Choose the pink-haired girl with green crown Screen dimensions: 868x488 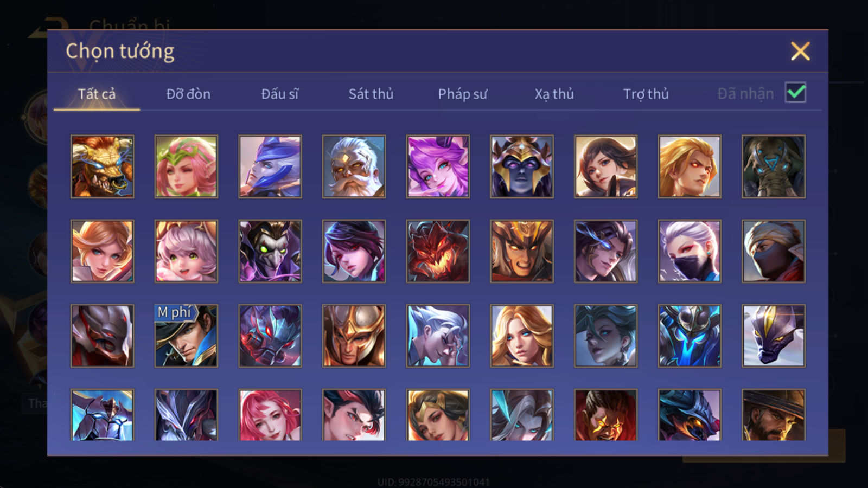click(186, 166)
